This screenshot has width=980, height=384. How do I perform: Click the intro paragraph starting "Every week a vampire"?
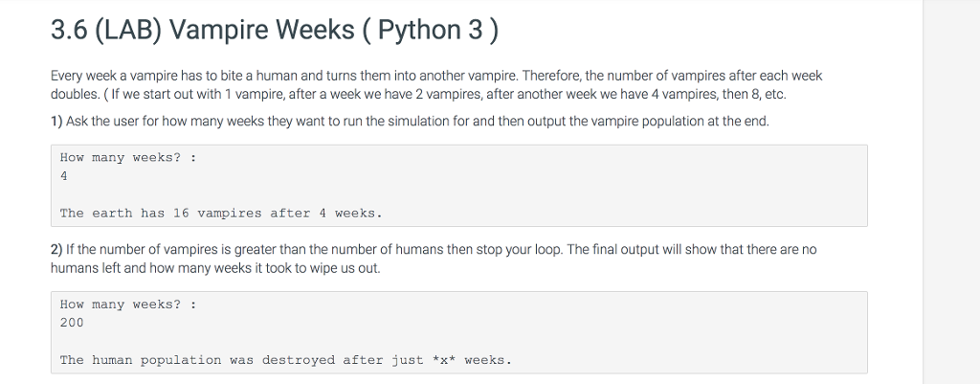coord(435,76)
